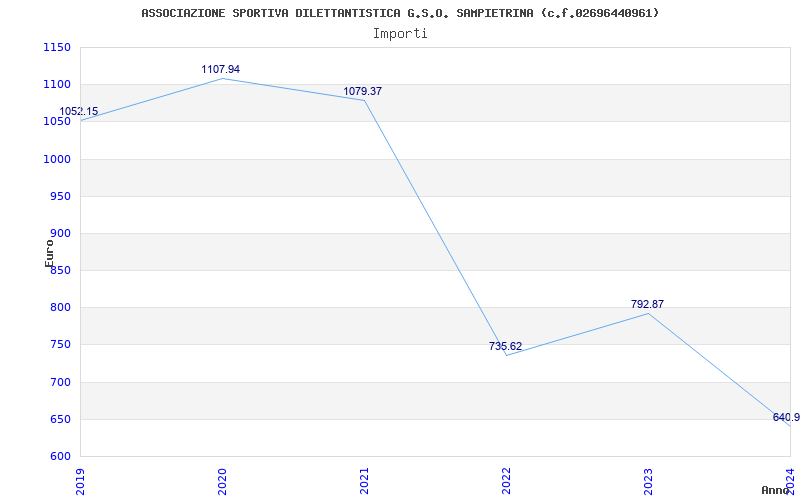Click the Anno x-axis title
Image resolution: width=800 pixels, height=500 pixels.
tap(776, 490)
